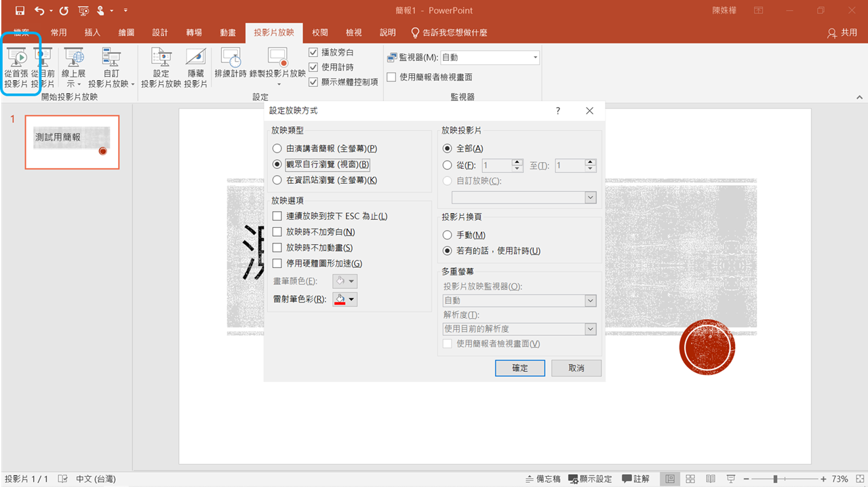Expand 錄製投影片放映 dropdown arrow
868x487 pixels.
[x=279, y=85]
